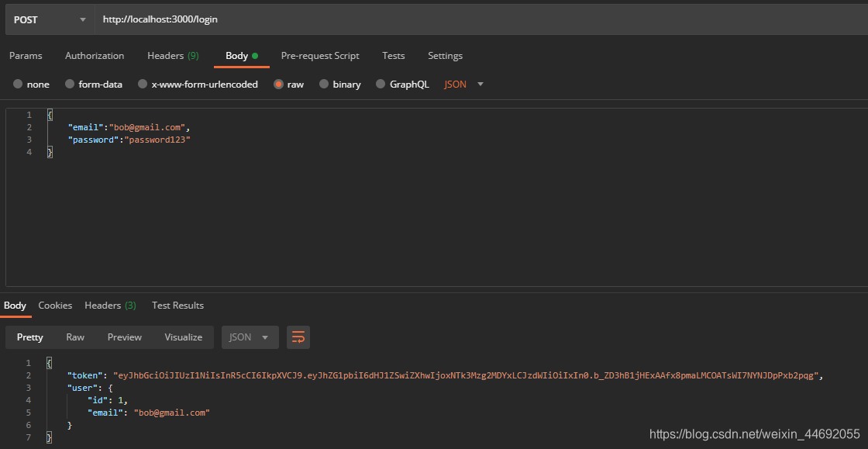This screenshot has height=449, width=868.
Task: Open the Authorization tab
Action: (x=95, y=55)
